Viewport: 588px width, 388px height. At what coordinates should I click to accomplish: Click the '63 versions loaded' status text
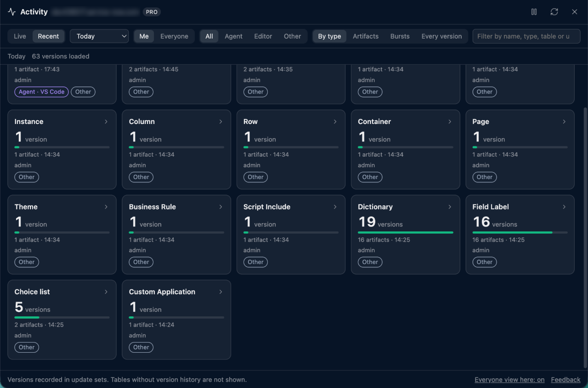click(x=61, y=56)
